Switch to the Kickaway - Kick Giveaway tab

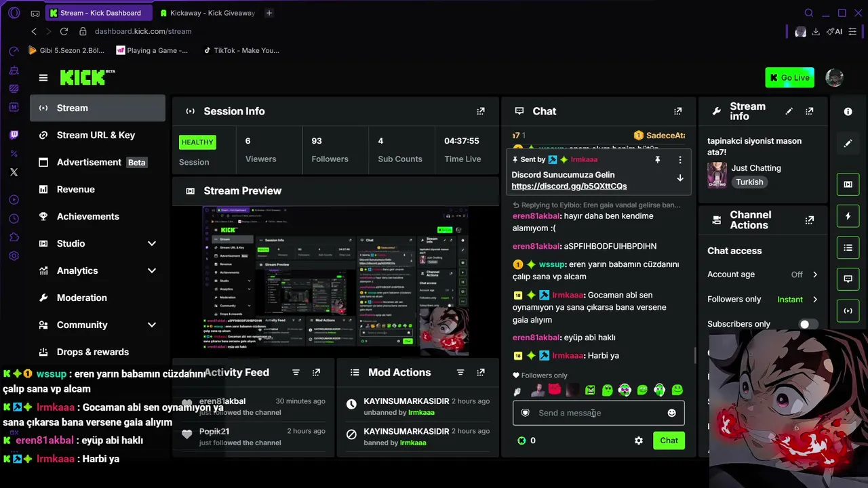pyautogui.click(x=208, y=13)
